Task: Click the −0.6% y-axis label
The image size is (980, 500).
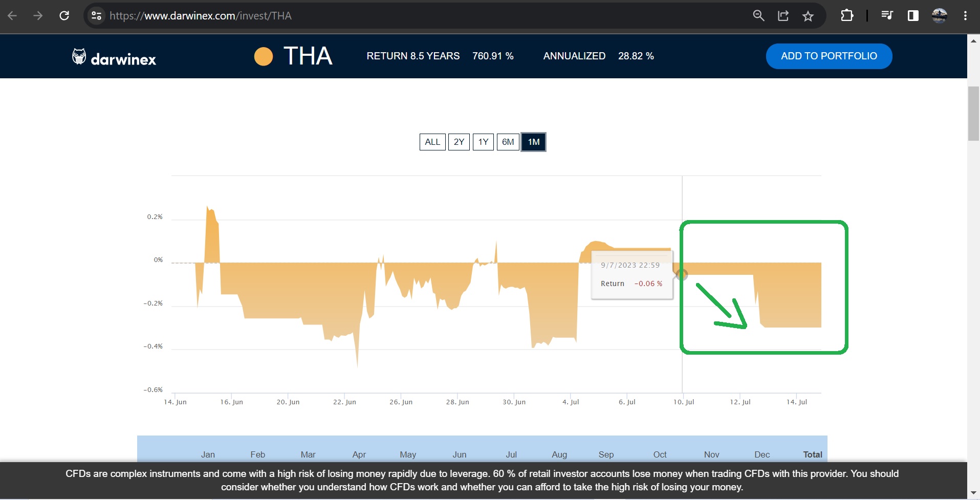Action: tap(153, 390)
